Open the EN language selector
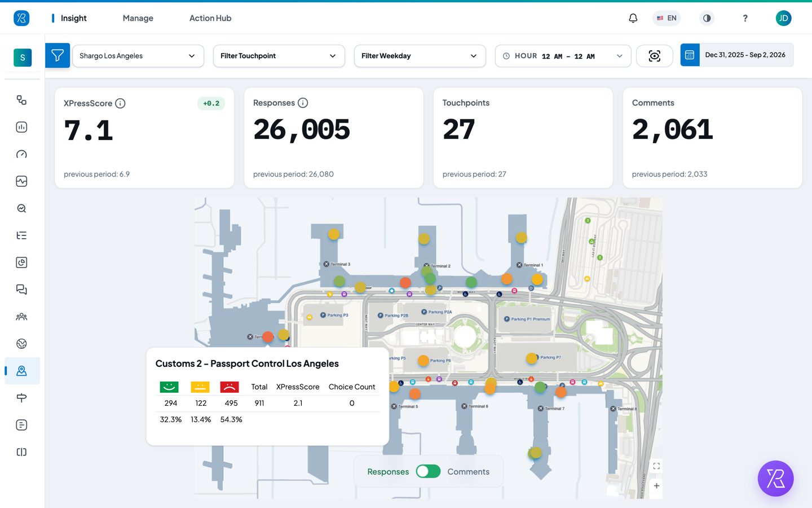Screen dimensions: 812x508 pyautogui.click(x=667, y=18)
